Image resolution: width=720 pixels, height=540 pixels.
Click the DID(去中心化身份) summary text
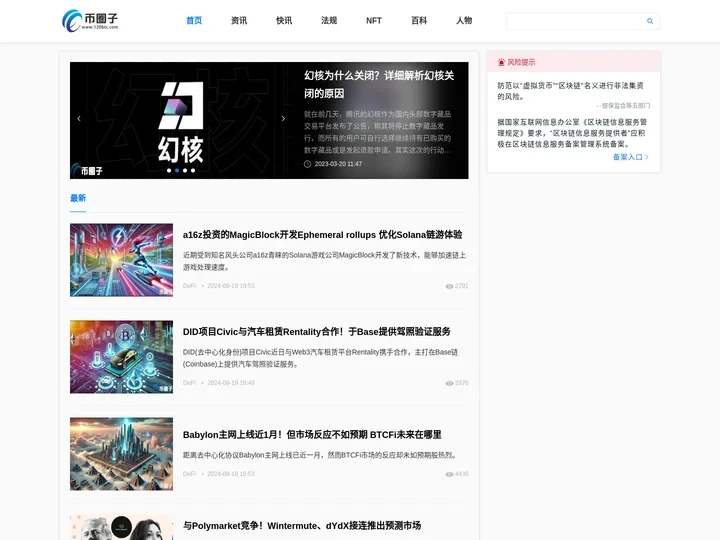[320, 358]
